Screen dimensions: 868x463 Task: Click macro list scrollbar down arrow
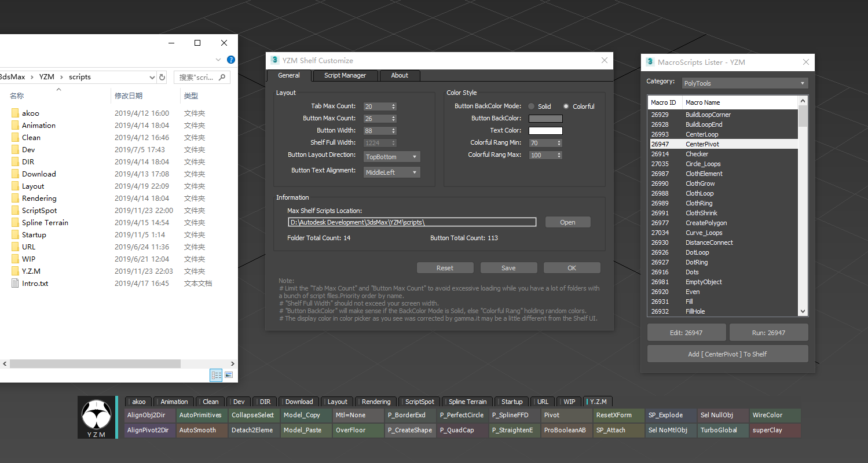click(803, 311)
